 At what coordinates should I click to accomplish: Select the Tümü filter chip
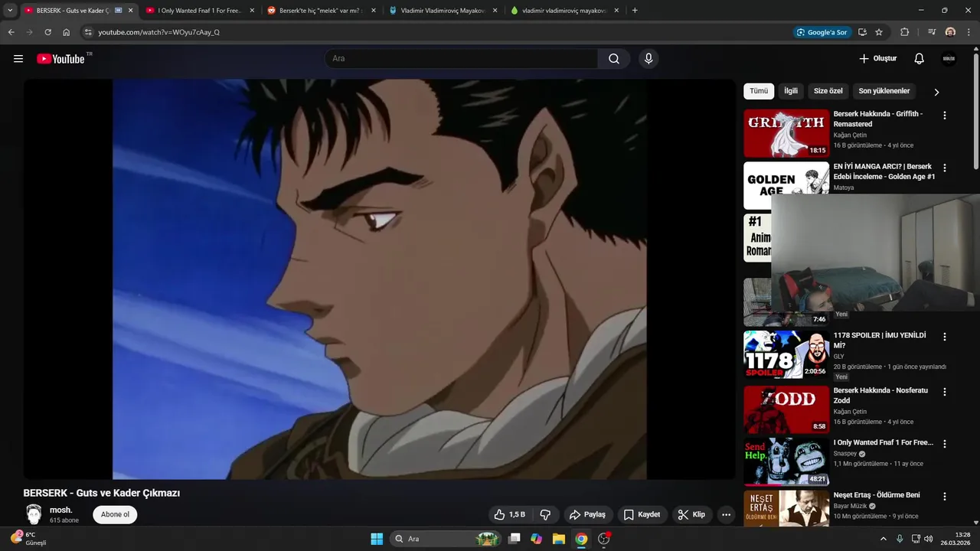pos(759,91)
